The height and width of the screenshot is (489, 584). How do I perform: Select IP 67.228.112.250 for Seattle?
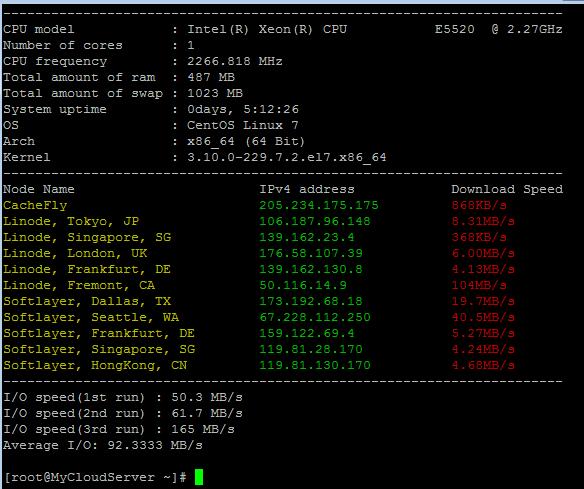pos(315,317)
